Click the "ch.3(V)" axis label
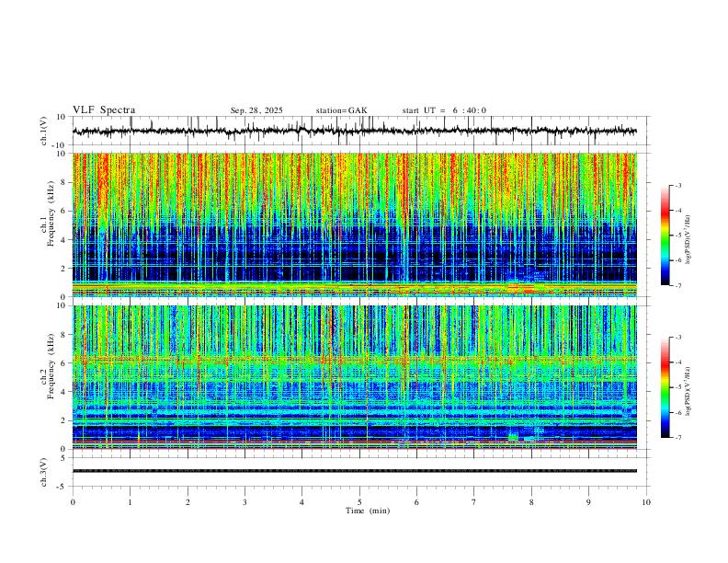The width and height of the screenshot is (728, 563). [x=44, y=473]
